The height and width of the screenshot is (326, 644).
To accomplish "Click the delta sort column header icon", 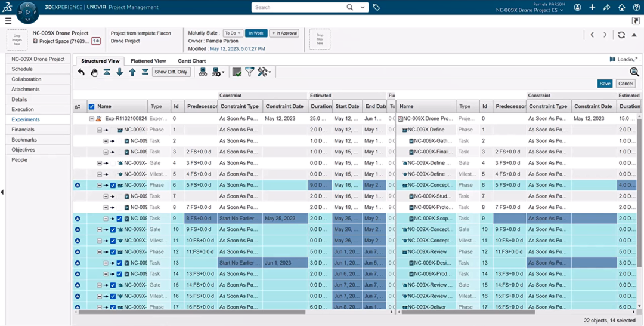I will point(78,106).
